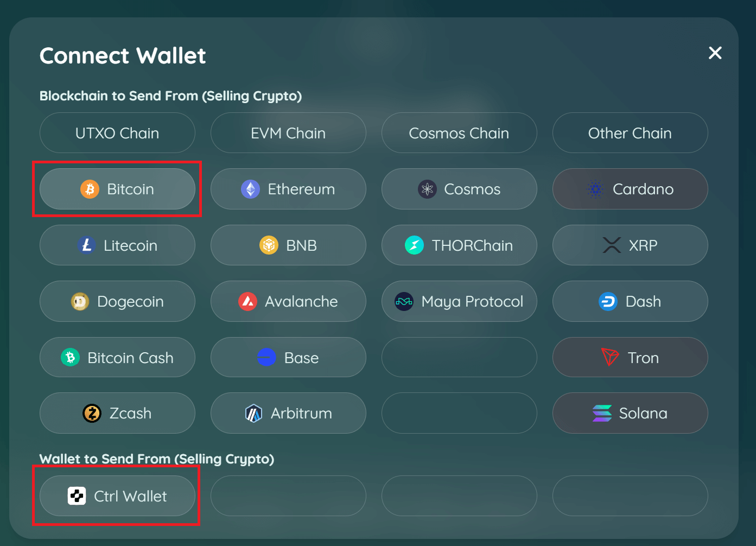Select the XRP blockchain option
Image resolution: width=756 pixels, height=546 pixels.
[x=630, y=245]
